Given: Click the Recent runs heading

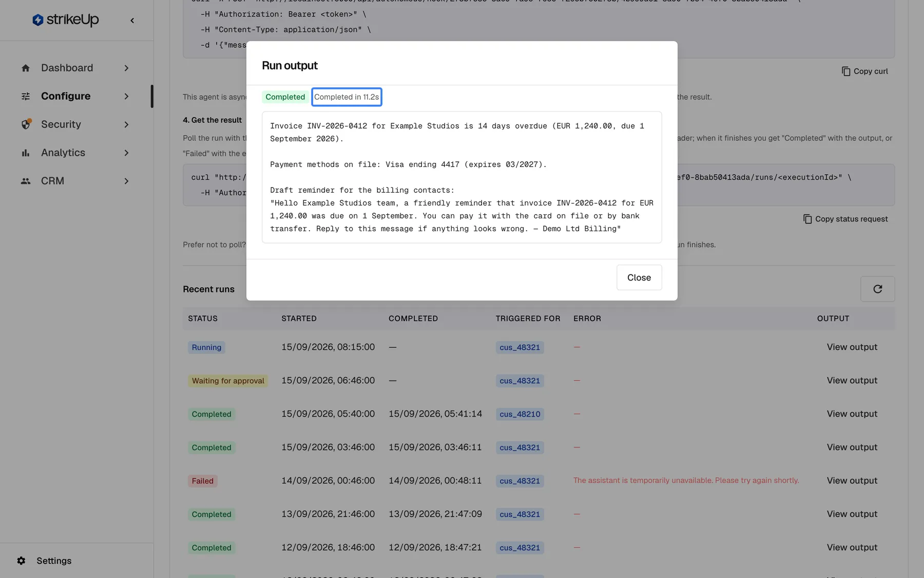Looking at the screenshot, I should (208, 289).
